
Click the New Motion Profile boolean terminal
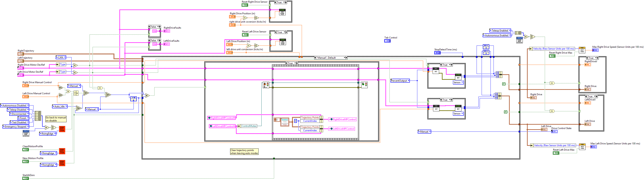[25, 161]
